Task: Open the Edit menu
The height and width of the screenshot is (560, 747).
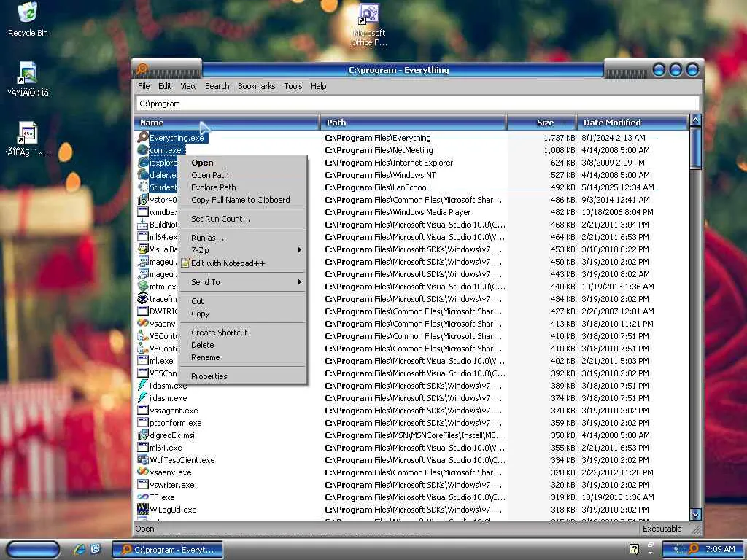Action: click(x=165, y=86)
